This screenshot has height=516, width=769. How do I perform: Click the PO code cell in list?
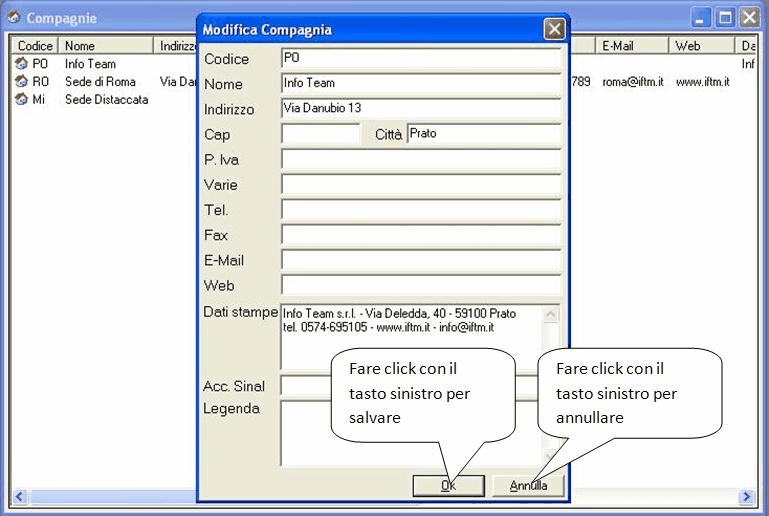click(x=40, y=64)
